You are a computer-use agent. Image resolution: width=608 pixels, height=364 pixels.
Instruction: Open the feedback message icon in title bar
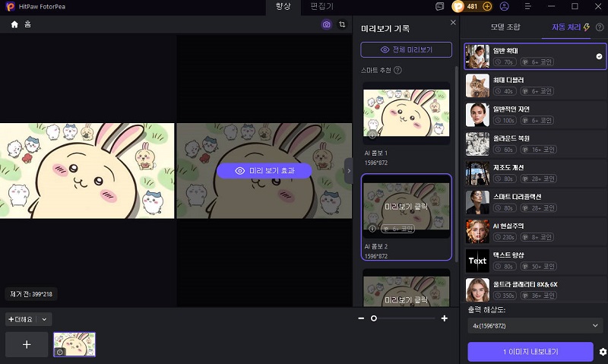point(439,6)
